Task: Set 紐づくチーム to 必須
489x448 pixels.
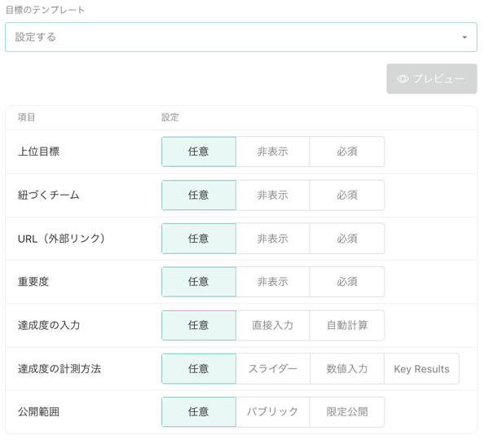Action: point(347,195)
